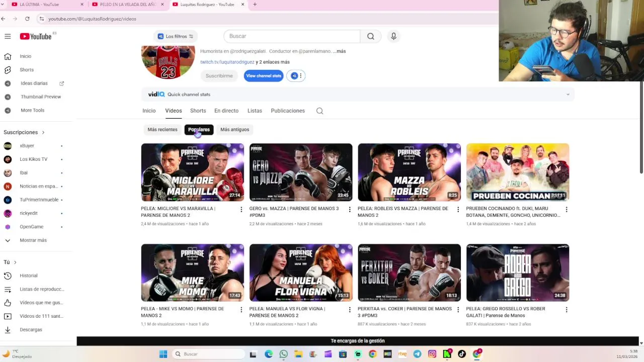This screenshot has height=362, width=644.
Task: Open WhatsApp from the taskbar
Action: 283,354
